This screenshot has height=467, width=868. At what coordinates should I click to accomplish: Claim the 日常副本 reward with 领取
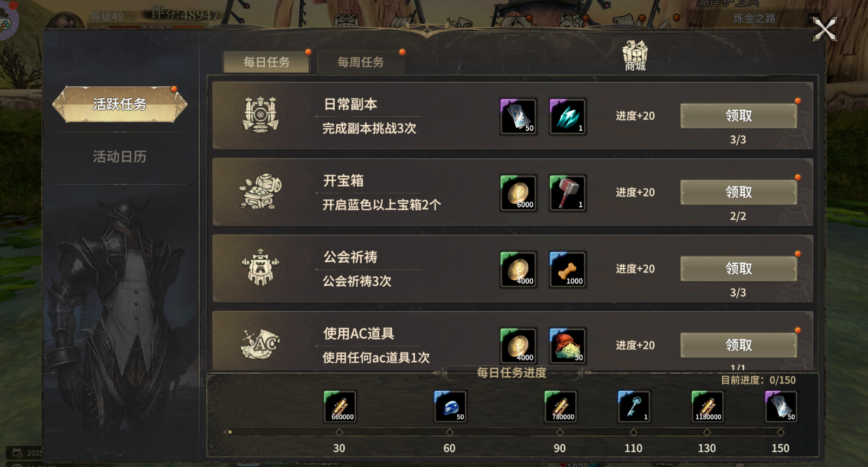pos(738,116)
